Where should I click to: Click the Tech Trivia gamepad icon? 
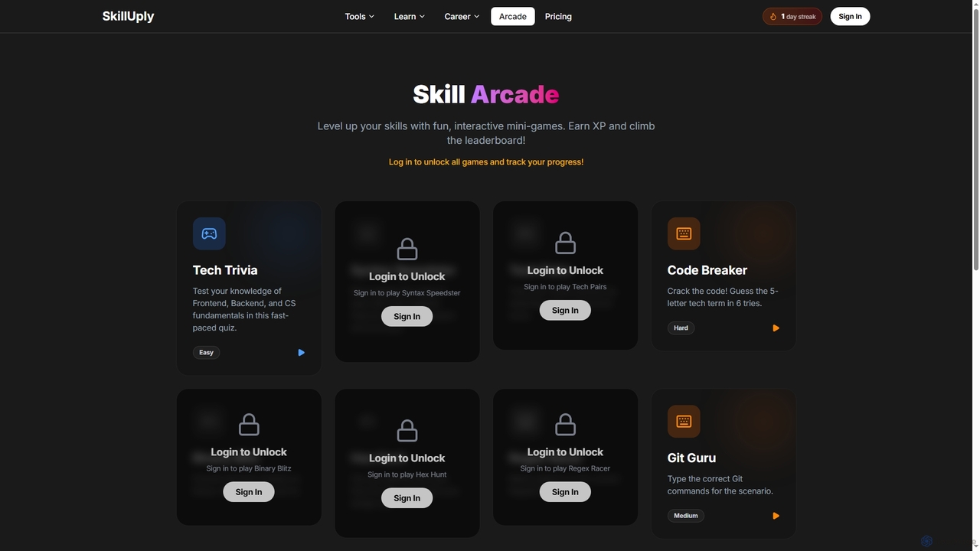(209, 233)
